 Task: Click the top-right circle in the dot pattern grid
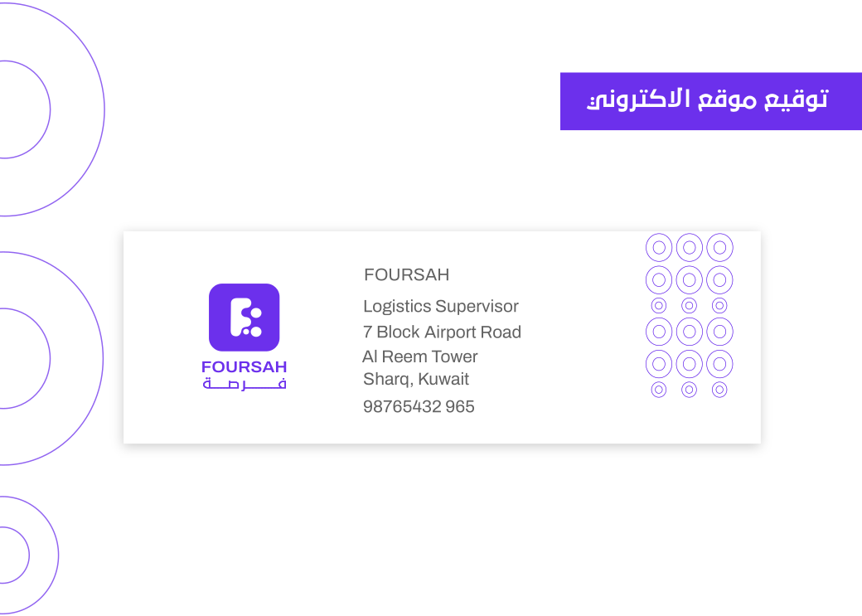pyautogui.click(x=719, y=247)
